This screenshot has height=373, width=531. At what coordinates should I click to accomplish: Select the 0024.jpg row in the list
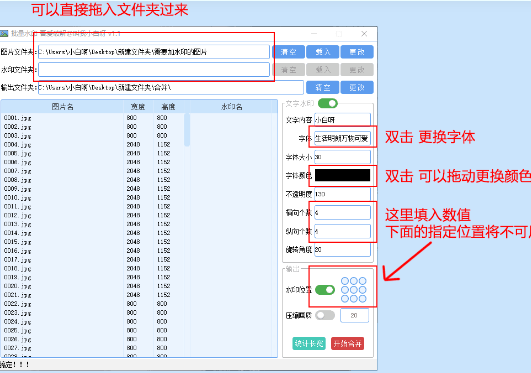tap(93, 322)
